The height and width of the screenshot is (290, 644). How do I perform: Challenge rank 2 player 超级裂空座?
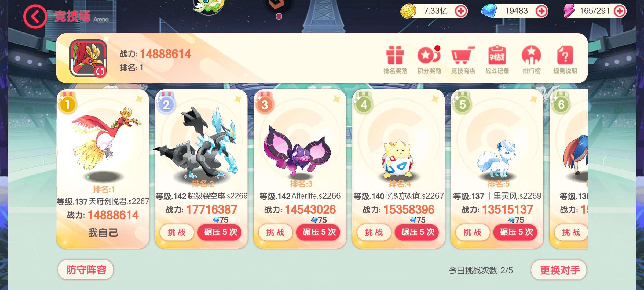coord(177,232)
